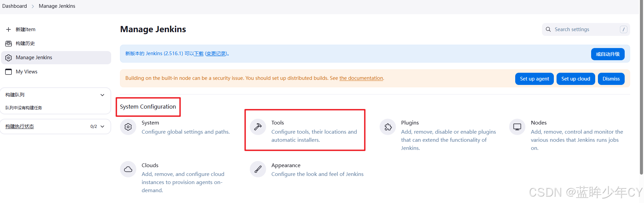
Task: Focus the Search settings field
Action: tap(586, 29)
